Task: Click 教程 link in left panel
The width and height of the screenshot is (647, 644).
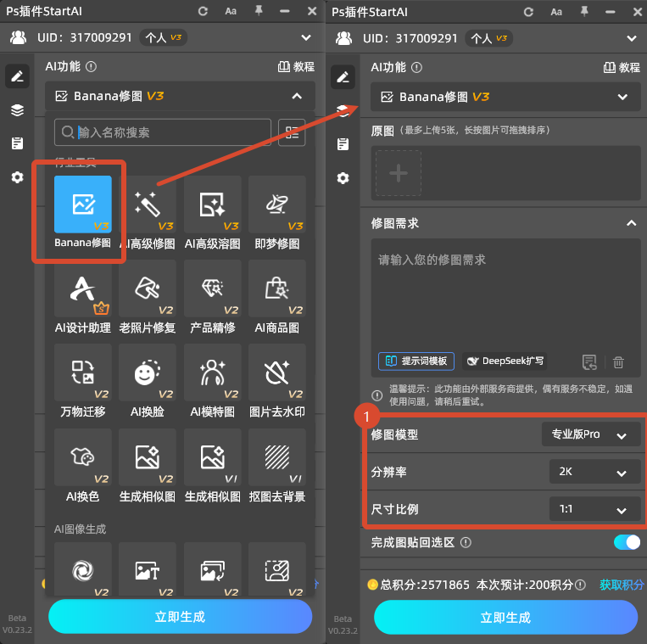Action: [296, 66]
